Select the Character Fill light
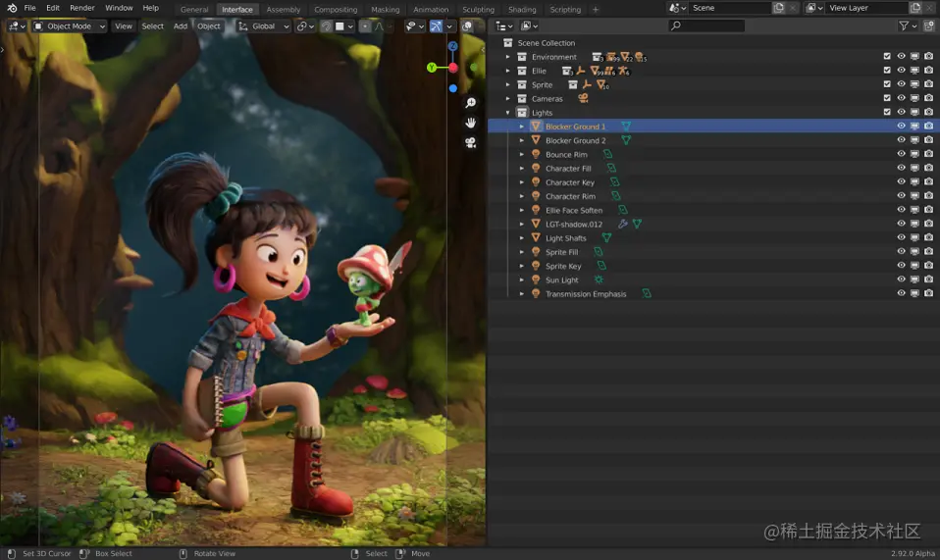 pyautogui.click(x=568, y=169)
